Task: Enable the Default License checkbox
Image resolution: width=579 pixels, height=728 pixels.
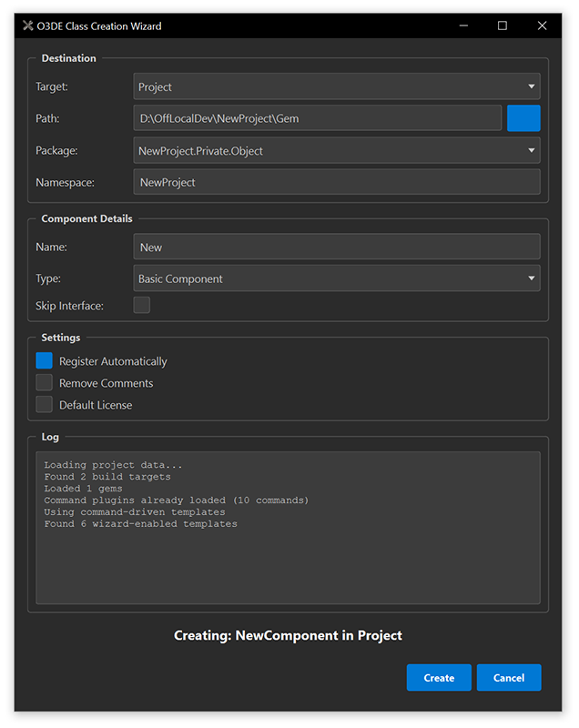Action: point(44,404)
